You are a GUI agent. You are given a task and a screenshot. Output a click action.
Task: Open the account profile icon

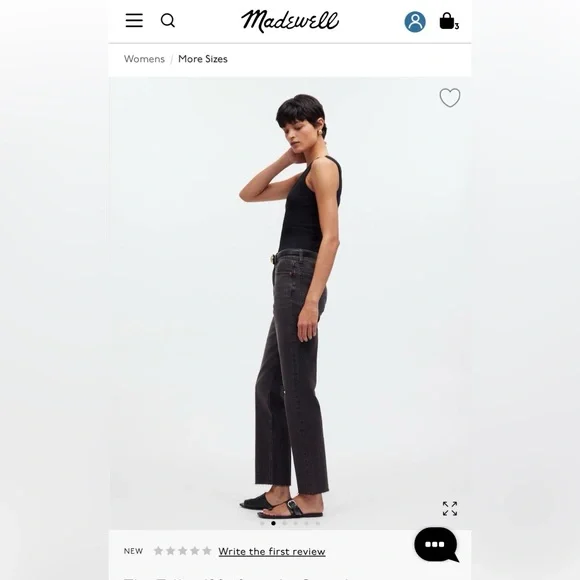(415, 22)
